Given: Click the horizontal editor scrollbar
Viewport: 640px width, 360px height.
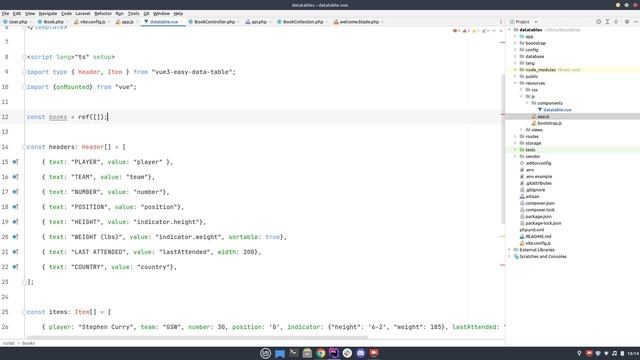Looking at the screenshot, I should coord(197,338).
